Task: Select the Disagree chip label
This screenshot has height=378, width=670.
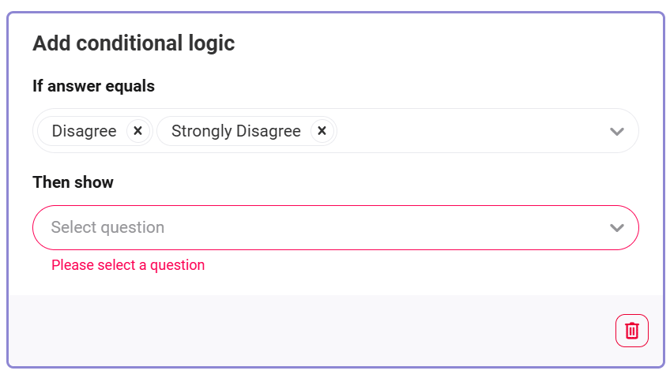Action: (84, 131)
